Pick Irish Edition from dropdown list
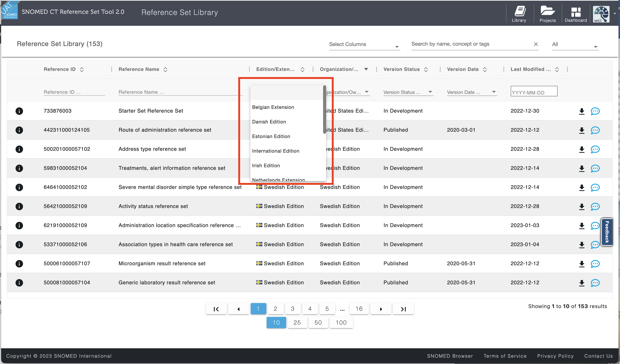 (x=287, y=166)
